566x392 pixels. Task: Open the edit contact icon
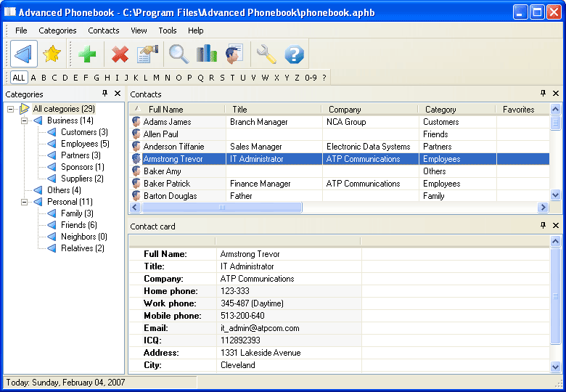pyautogui.click(x=147, y=54)
